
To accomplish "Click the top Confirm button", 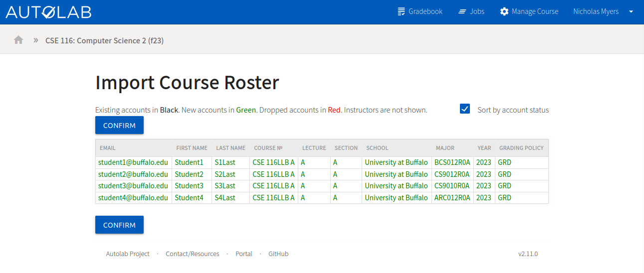I will (119, 125).
